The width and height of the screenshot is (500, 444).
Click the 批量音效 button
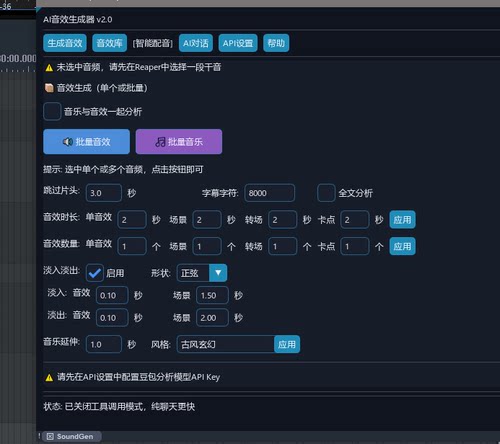86,142
